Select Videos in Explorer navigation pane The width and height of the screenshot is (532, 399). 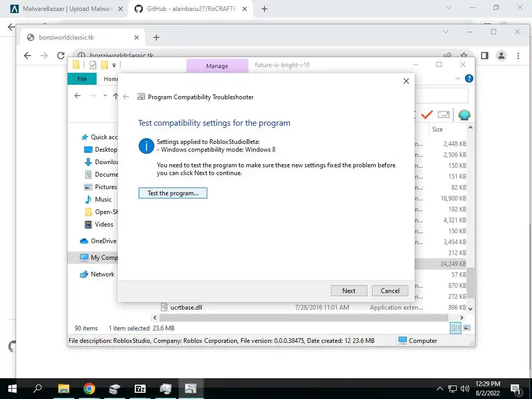coord(99,224)
